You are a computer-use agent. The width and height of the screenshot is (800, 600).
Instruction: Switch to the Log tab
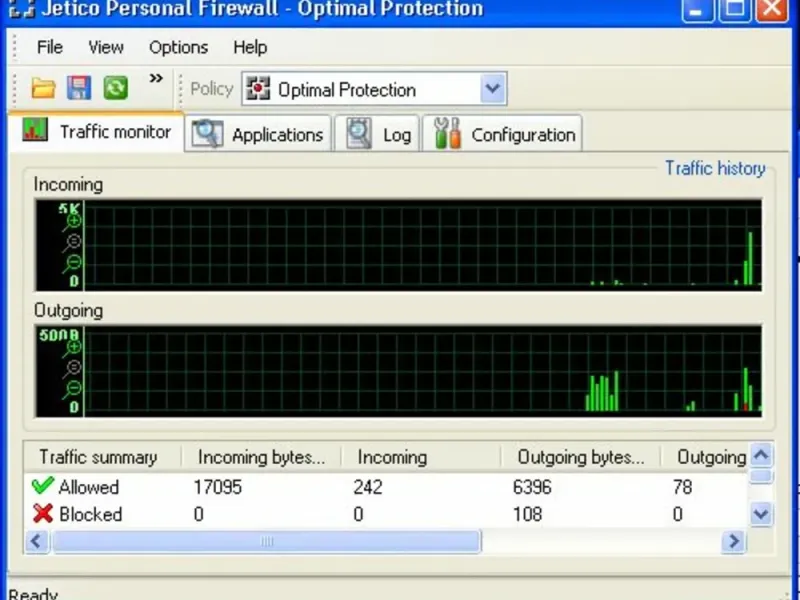click(377, 134)
